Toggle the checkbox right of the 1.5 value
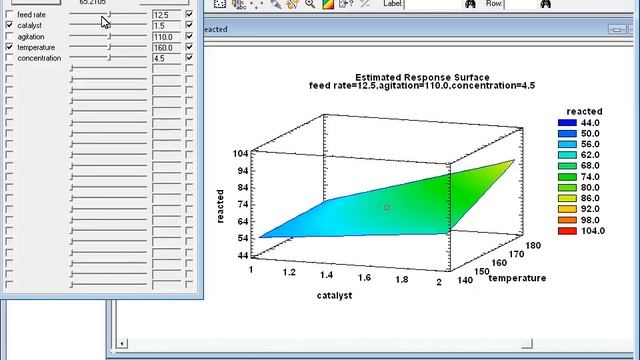Image resolution: width=640 pixels, height=360 pixels. [x=189, y=25]
